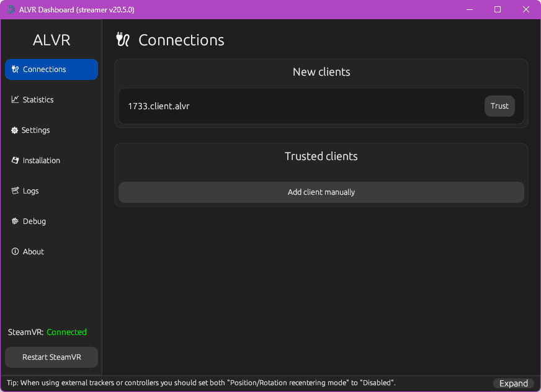Screen dimensions: 541x392
Task: Click Restart SteamVR button
Action: (x=51, y=357)
